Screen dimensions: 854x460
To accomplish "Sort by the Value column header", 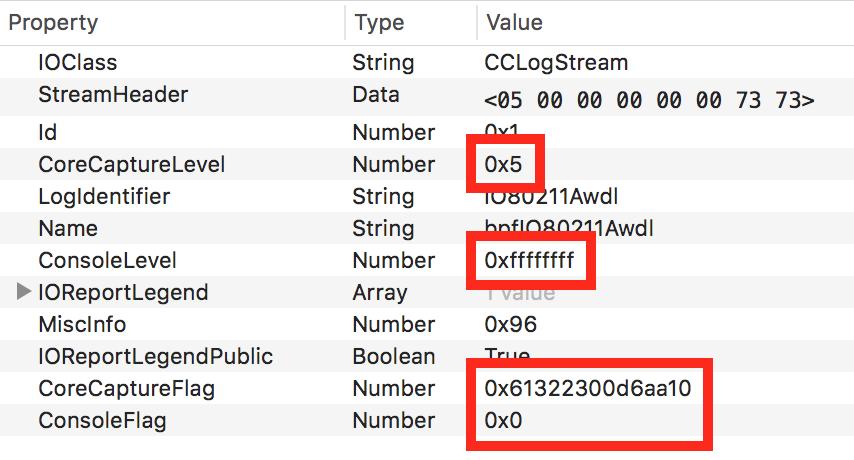I will 514,21.
